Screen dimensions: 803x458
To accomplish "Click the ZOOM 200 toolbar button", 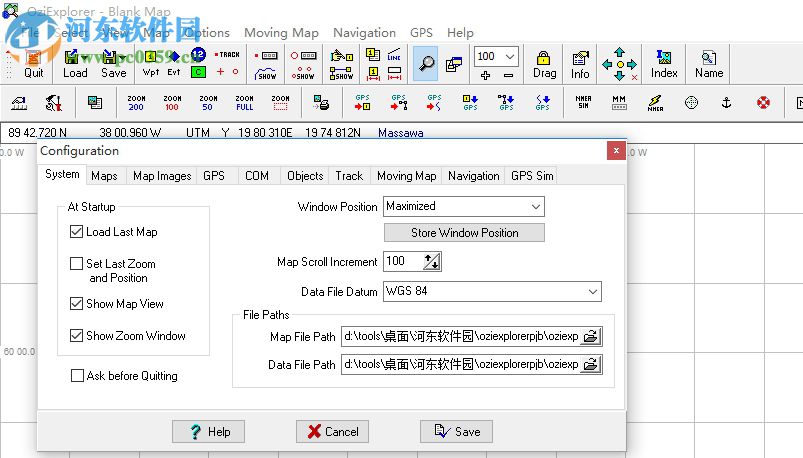I will (x=136, y=103).
